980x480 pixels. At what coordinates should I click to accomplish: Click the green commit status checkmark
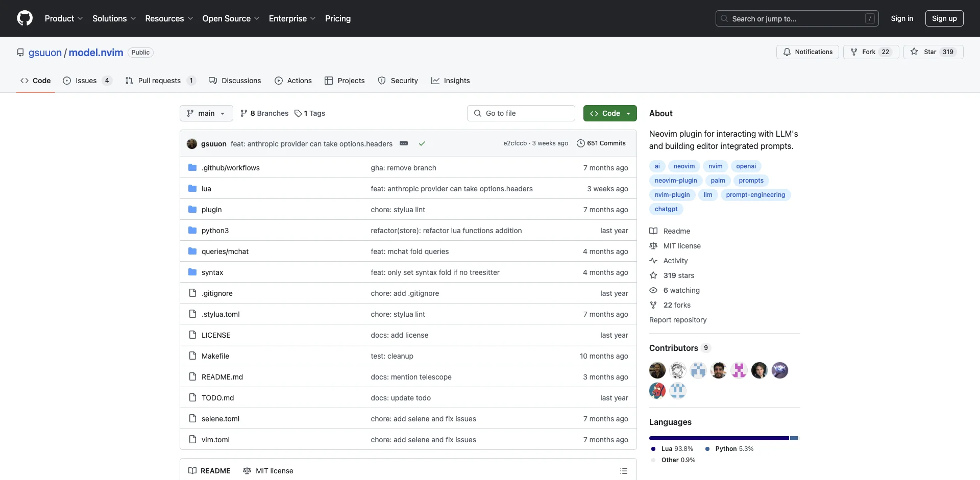point(422,144)
